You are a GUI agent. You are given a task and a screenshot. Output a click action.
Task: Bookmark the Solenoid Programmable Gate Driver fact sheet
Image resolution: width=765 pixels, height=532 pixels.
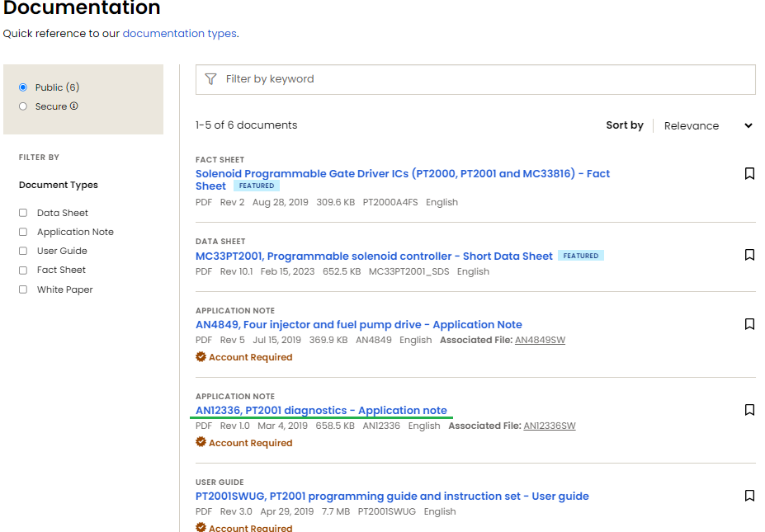(x=749, y=174)
